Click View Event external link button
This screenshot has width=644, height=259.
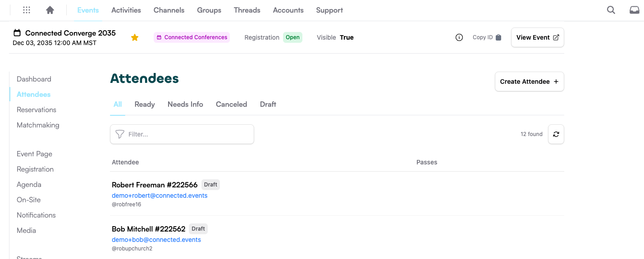[537, 37]
